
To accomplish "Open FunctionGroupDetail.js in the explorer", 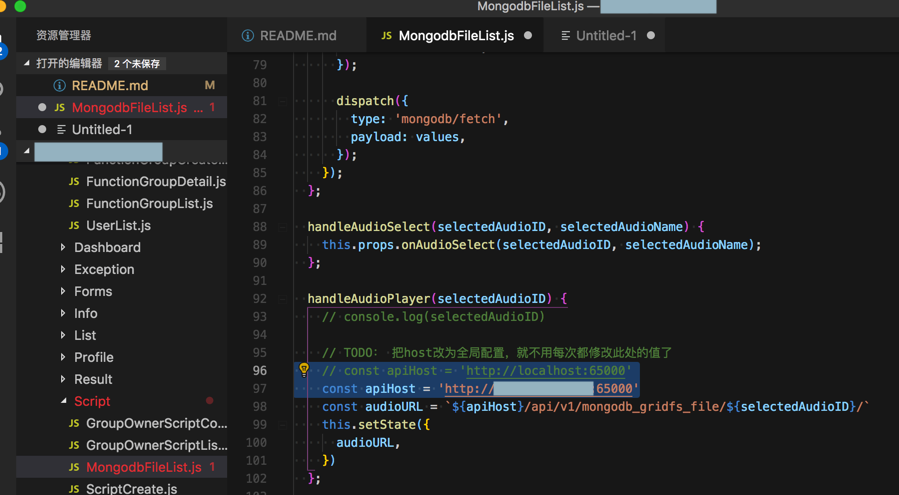I will coord(122,181).
